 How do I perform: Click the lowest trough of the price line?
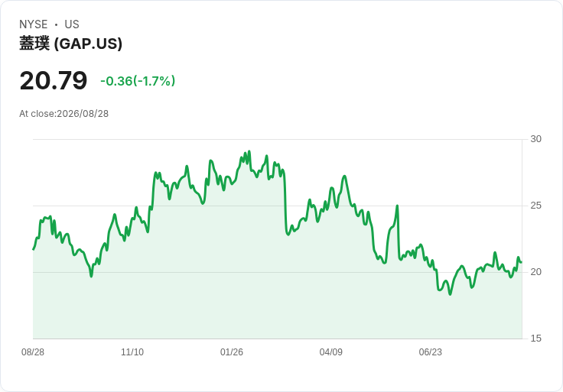(x=451, y=294)
